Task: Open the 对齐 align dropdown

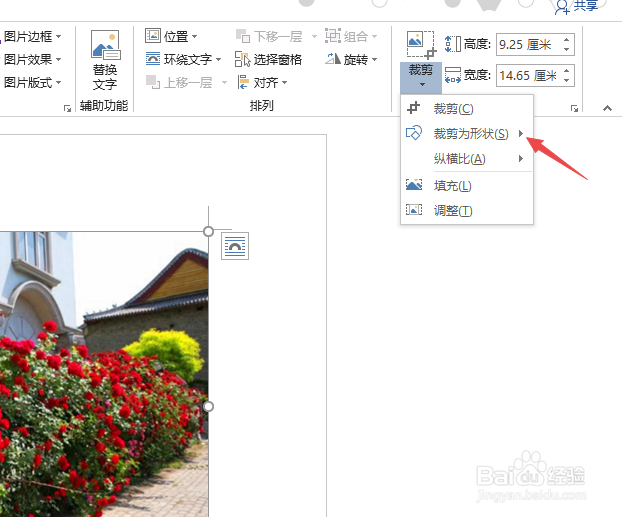Action: click(x=262, y=83)
